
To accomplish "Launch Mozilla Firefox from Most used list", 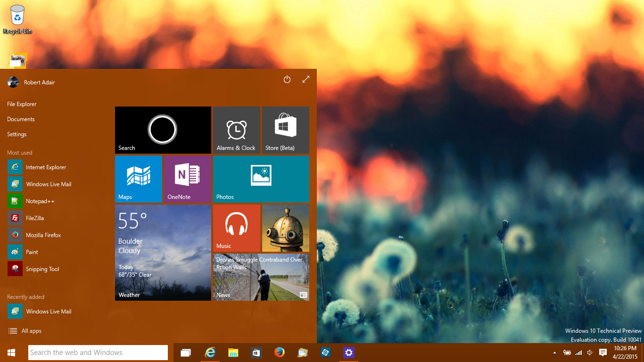I will click(x=34, y=235).
